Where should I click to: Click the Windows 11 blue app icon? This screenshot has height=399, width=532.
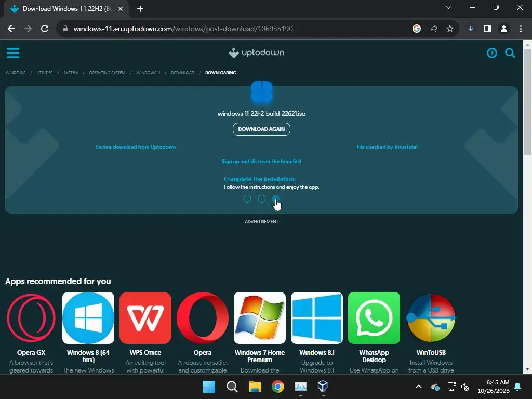coord(262,92)
